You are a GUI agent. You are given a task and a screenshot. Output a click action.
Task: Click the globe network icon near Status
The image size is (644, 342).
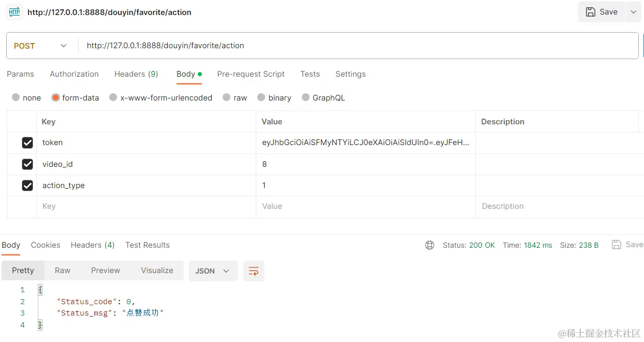(x=430, y=245)
